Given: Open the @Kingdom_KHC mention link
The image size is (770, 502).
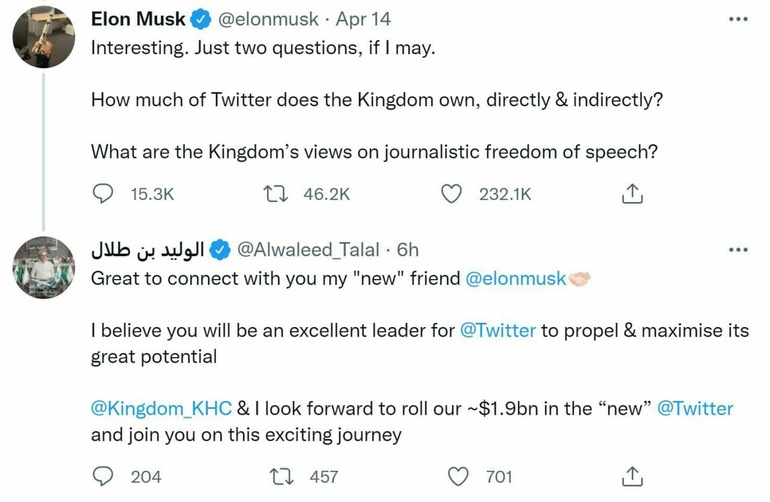Looking at the screenshot, I should point(161,408).
